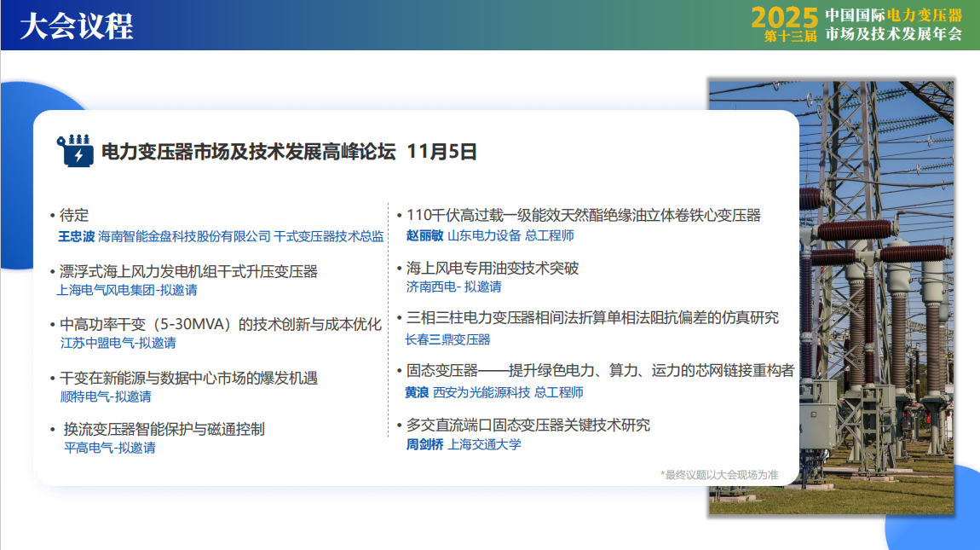Click '平高电气-拟邀请'
Screen dimensions: 980x550
[109, 448]
